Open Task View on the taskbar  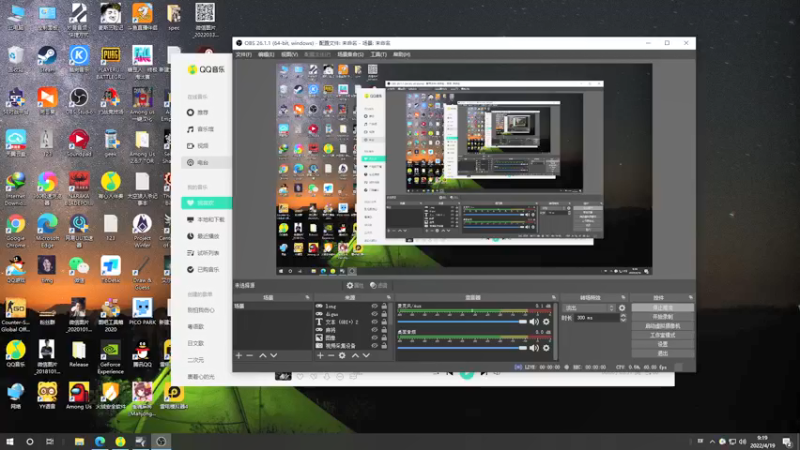(x=49, y=442)
